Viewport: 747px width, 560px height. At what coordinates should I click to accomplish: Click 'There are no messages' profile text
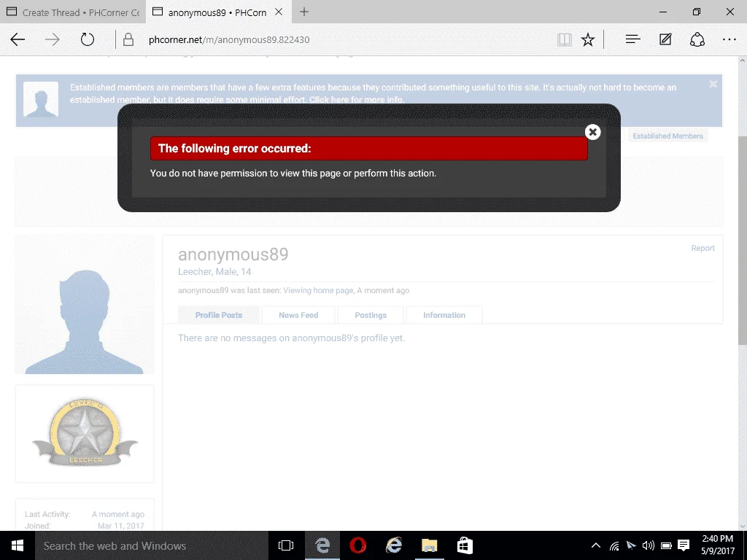[x=291, y=338]
